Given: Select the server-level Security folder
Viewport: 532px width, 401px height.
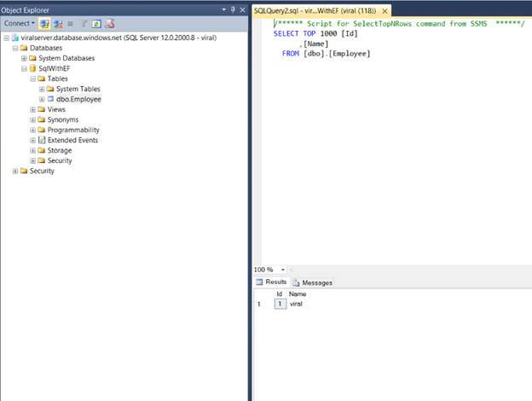Looking at the screenshot, I should 42,171.
